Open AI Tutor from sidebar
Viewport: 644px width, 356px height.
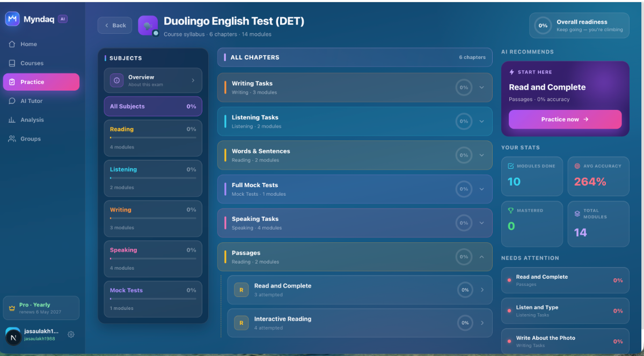[x=41, y=101]
